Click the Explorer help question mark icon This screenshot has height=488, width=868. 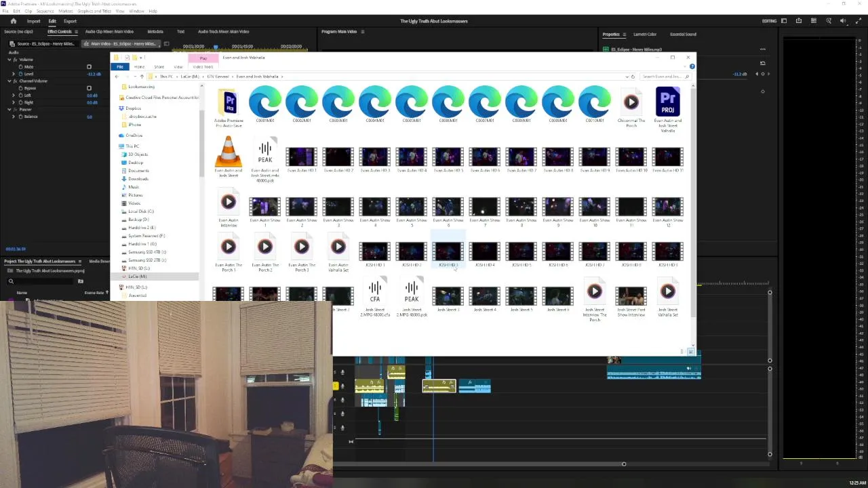click(x=692, y=66)
